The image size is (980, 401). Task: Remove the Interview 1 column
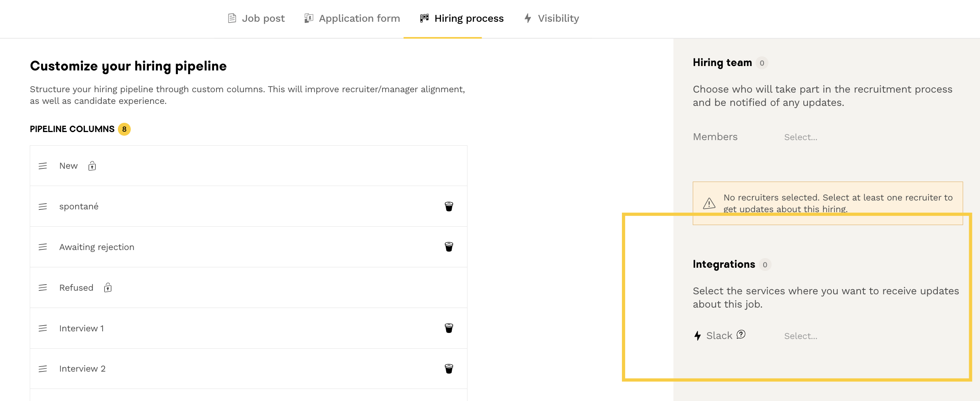tap(449, 328)
